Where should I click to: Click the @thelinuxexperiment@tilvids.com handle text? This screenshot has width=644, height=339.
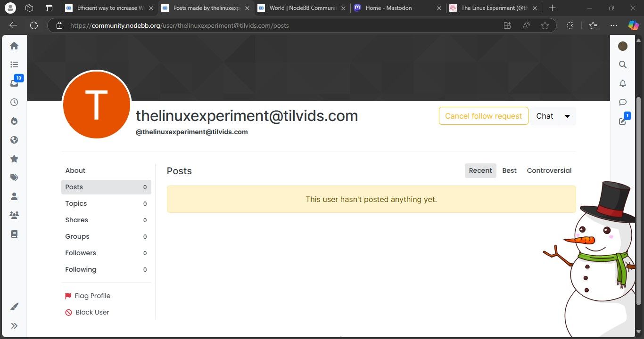click(x=192, y=132)
